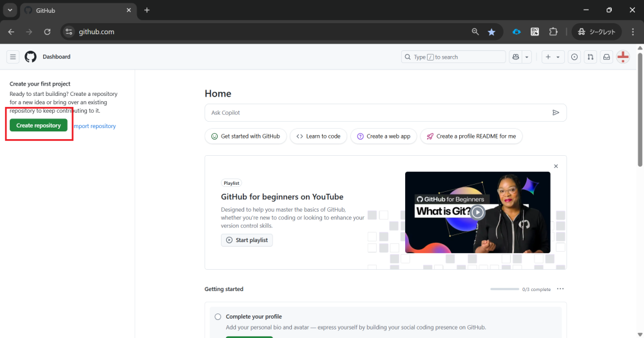Open the Pull requests icon
The width and height of the screenshot is (644, 338).
pos(590,57)
